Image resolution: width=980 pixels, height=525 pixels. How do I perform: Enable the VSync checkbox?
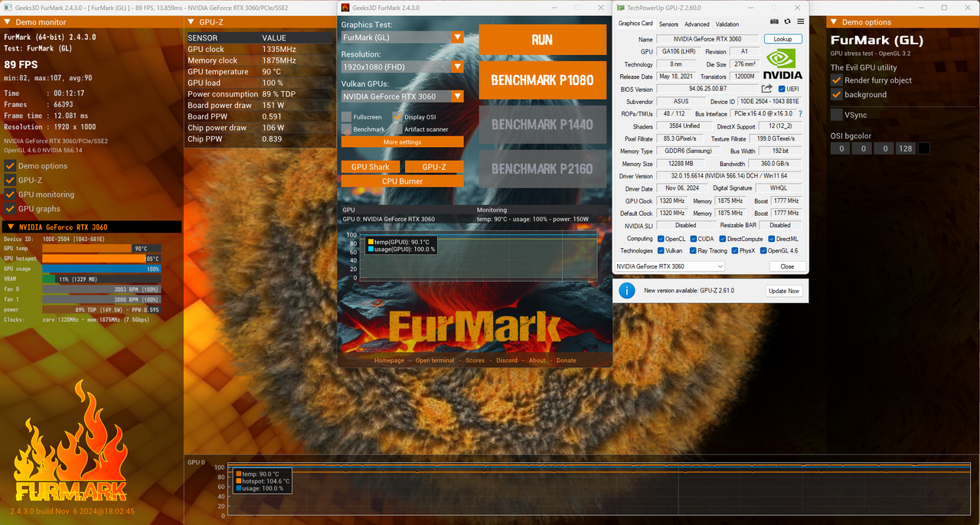point(837,115)
